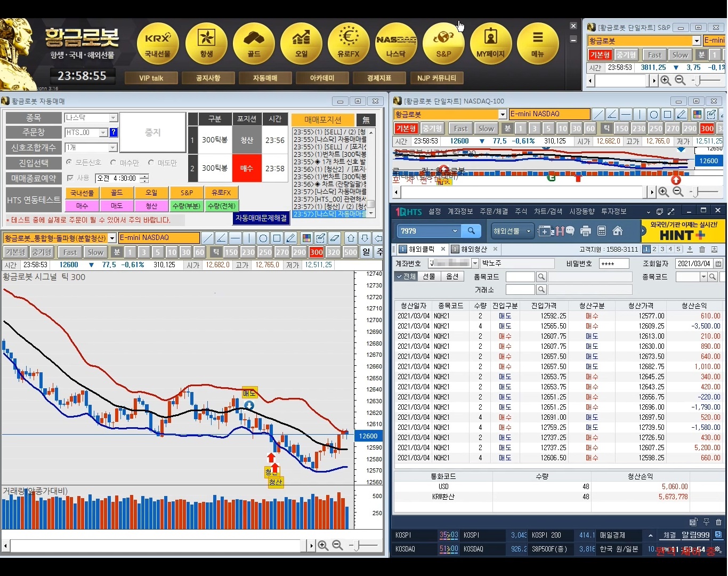Select the 매수만 radio button
The image size is (728, 576).
114,163
